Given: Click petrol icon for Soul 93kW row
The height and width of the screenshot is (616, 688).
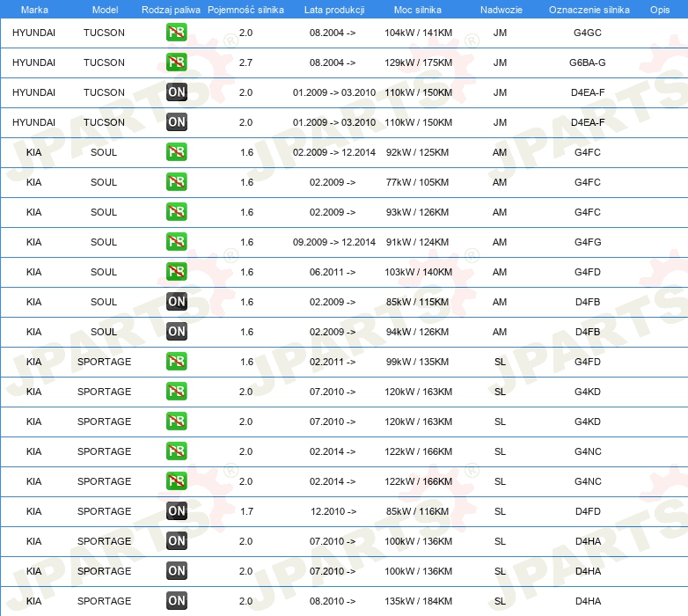Looking at the screenshot, I should [176, 212].
